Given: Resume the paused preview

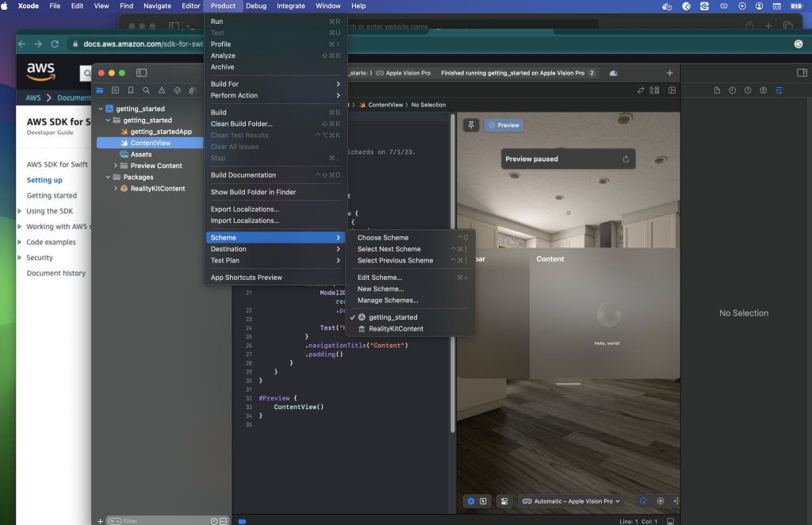Looking at the screenshot, I should click(x=626, y=159).
